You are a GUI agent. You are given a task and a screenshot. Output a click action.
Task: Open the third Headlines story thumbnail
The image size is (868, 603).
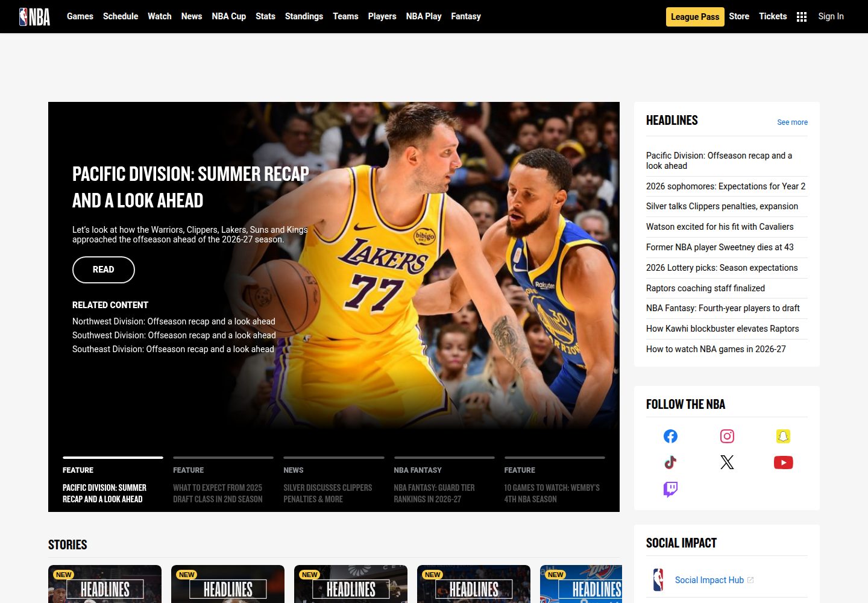[351, 584]
